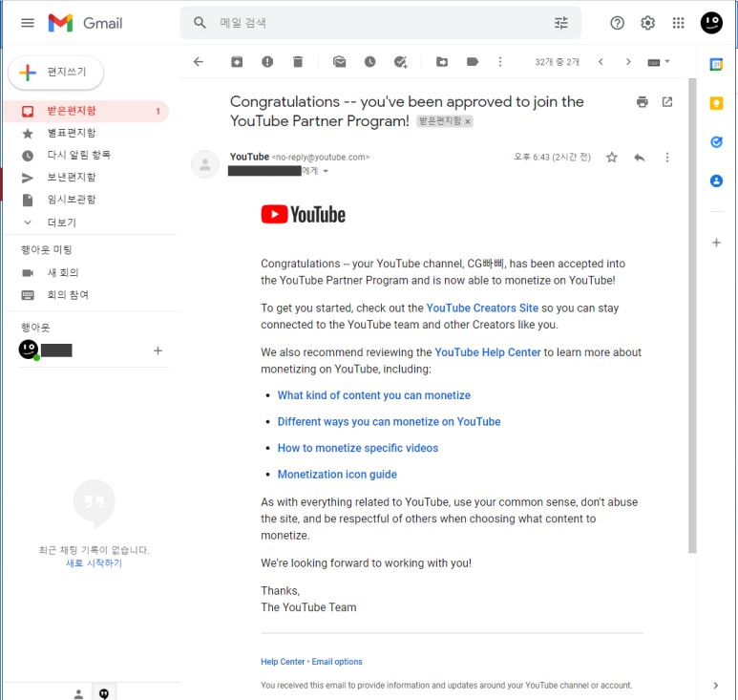Viewport: 738px width, 700px height.
Task: Open the Help question mark icon
Action: [617, 23]
